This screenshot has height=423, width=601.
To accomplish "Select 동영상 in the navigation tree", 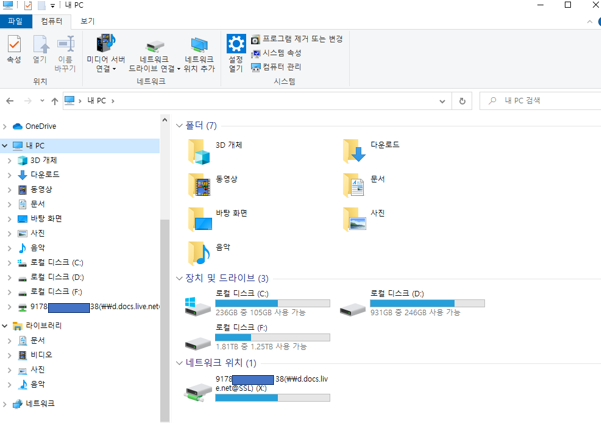I will coord(35,190).
